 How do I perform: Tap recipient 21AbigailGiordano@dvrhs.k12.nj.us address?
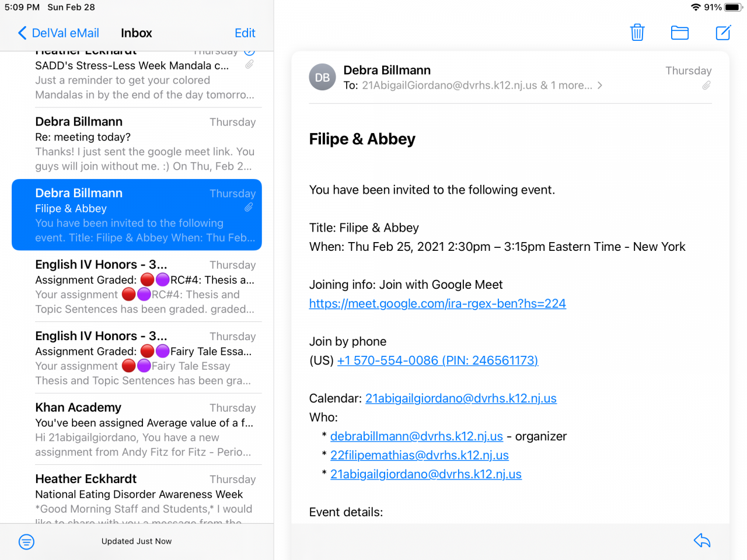449,85
